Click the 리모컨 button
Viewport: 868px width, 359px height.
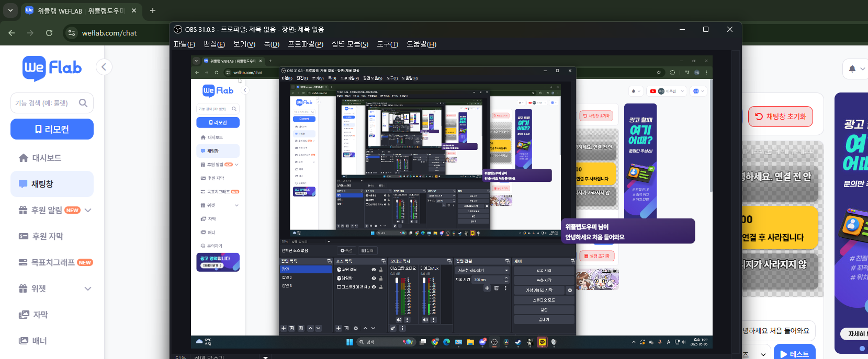click(x=52, y=129)
